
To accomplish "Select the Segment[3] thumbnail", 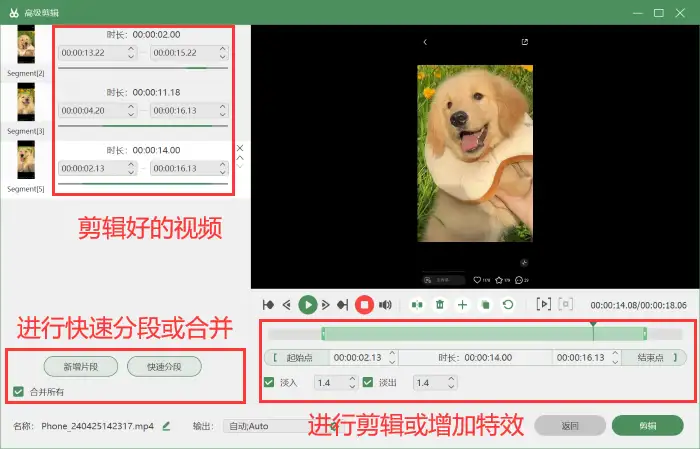I will [x=26, y=102].
